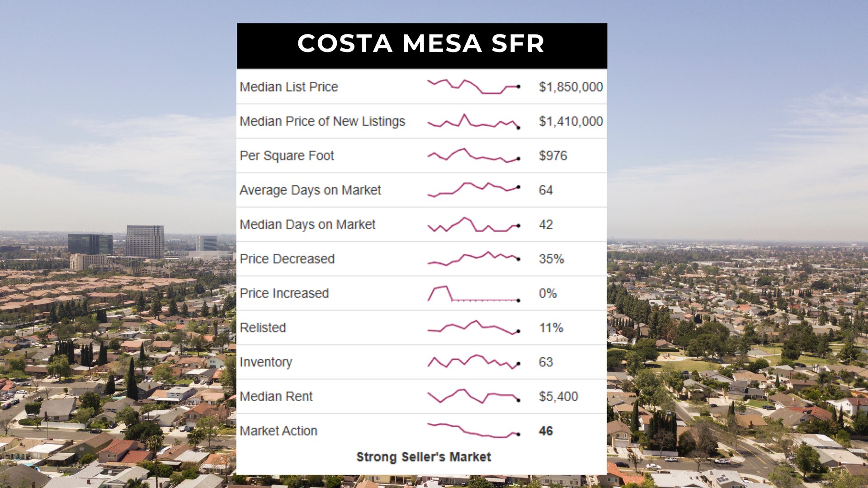The width and height of the screenshot is (868, 488).
Task: Click the Market Action sparkline chart
Action: click(x=473, y=431)
